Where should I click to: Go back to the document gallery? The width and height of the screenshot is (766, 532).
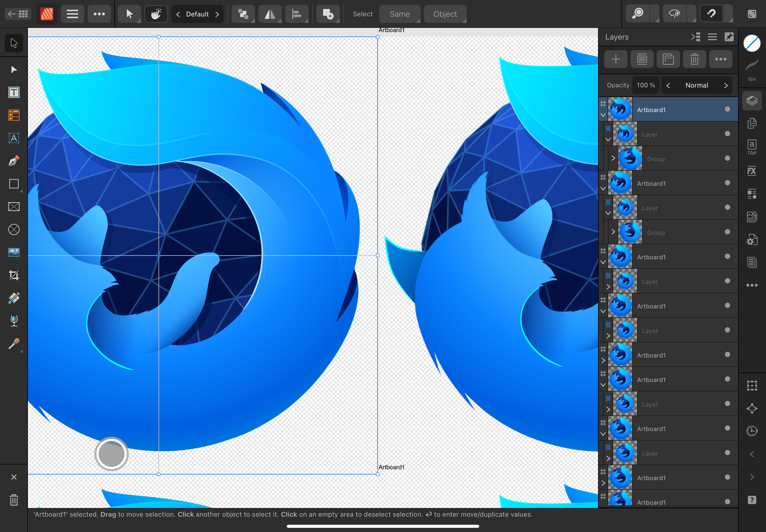18,14
